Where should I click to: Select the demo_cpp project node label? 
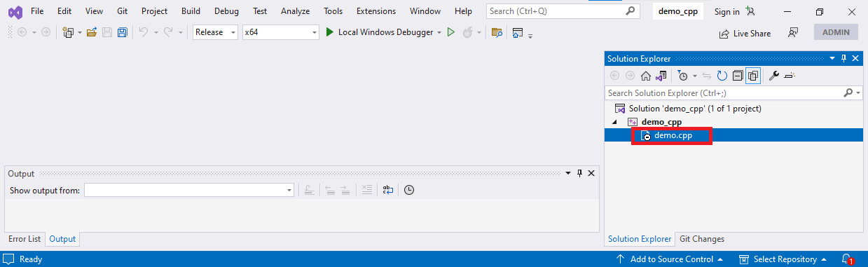pos(661,122)
